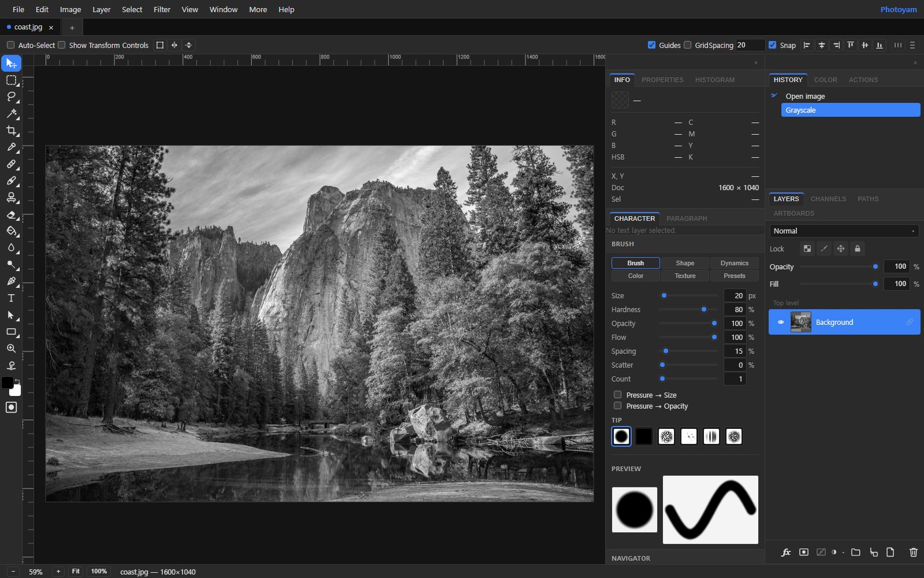Open the Filter menu
The image size is (924, 578).
pyautogui.click(x=162, y=9)
